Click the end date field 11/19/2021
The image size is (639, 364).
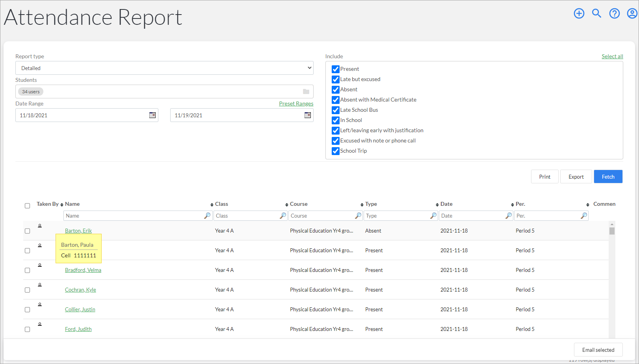coord(242,115)
